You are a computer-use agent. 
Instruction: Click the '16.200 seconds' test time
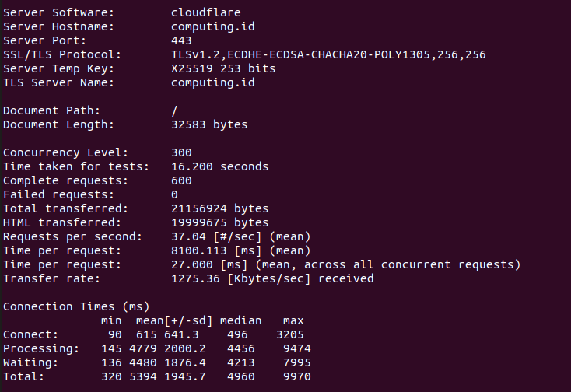pyautogui.click(x=219, y=166)
